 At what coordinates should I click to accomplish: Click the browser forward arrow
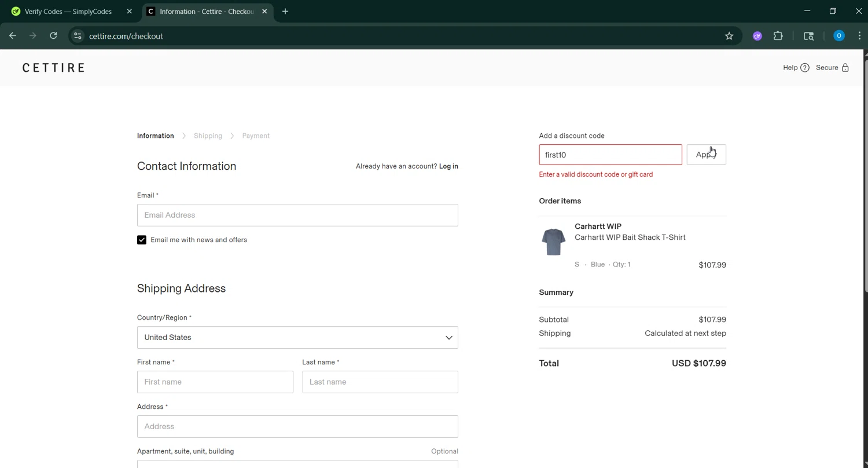(x=33, y=36)
